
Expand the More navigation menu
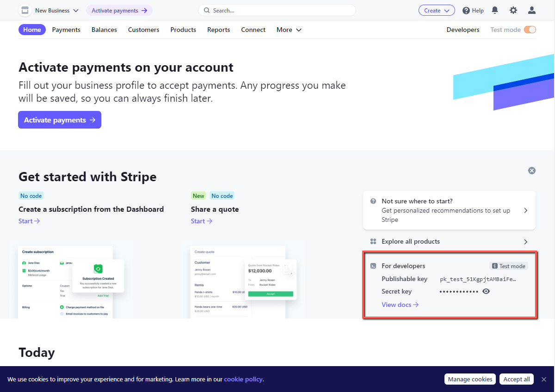pyautogui.click(x=288, y=30)
